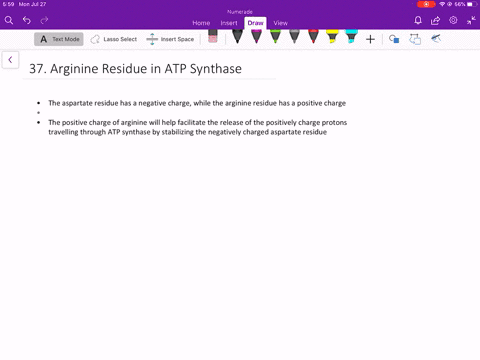Toggle Text Mode
Viewport: 480px width, 360px height.
pos(59,39)
